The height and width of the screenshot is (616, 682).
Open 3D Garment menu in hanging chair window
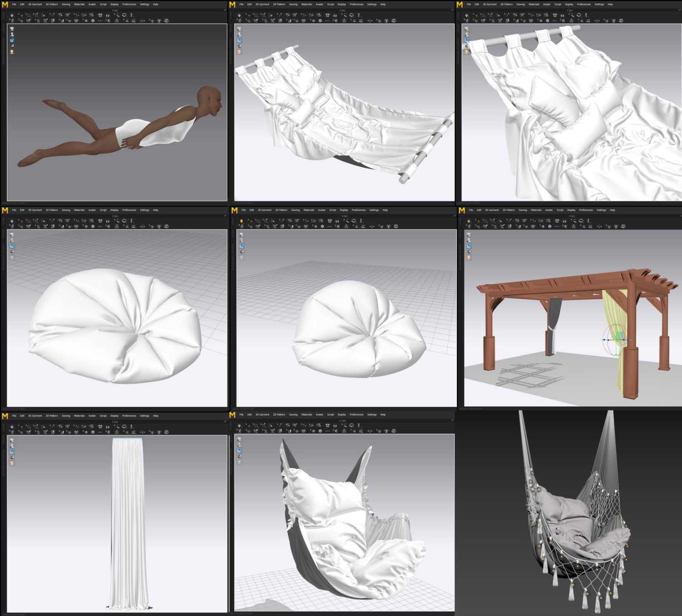point(262,415)
